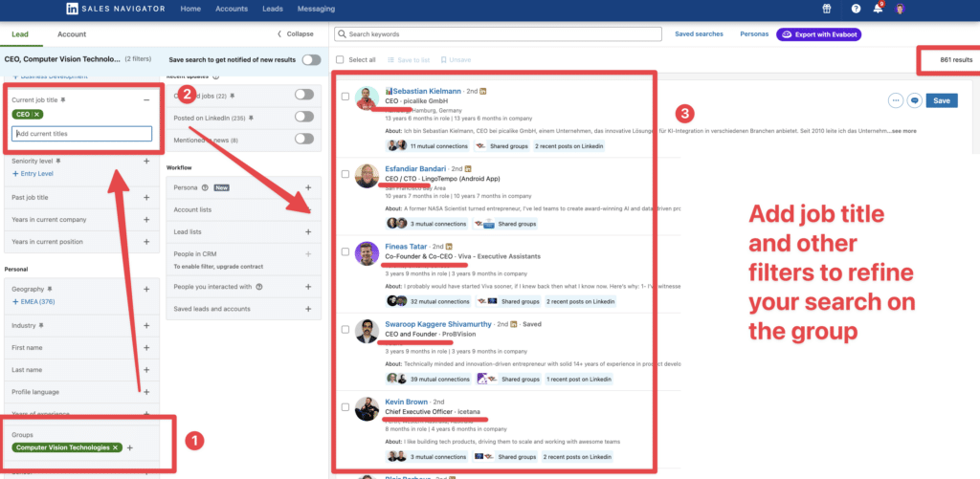Click the search magnifier icon
This screenshot has width=980, height=479.
(x=342, y=33)
